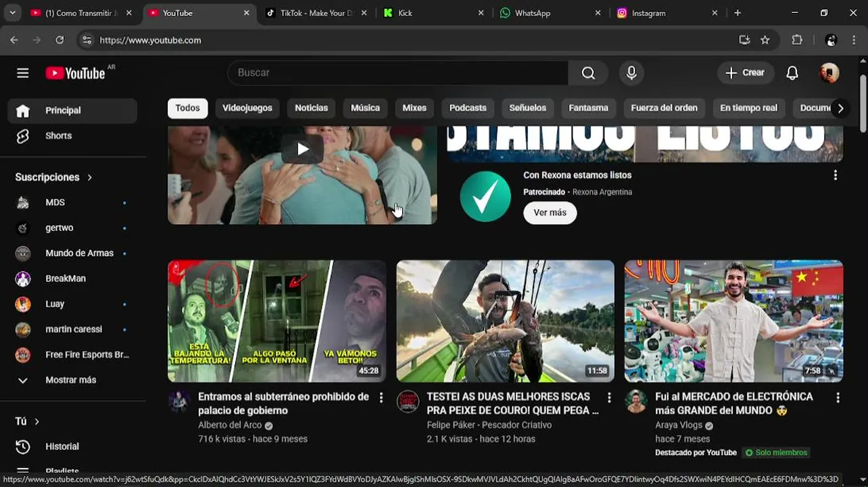Open Felipe Páker - Pescador Criativo channel link
Image resolution: width=868 pixels, height=487 pixels.
tap(489, 425)
